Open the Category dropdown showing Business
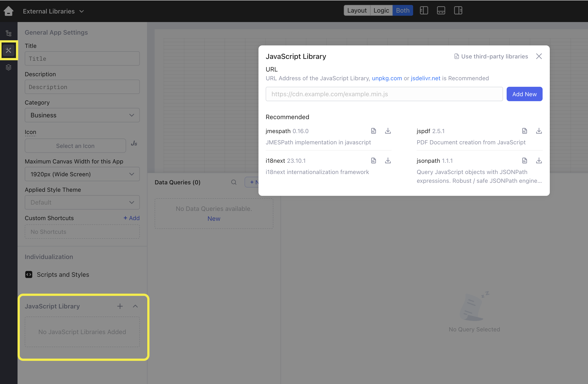 tap(82, 115)
